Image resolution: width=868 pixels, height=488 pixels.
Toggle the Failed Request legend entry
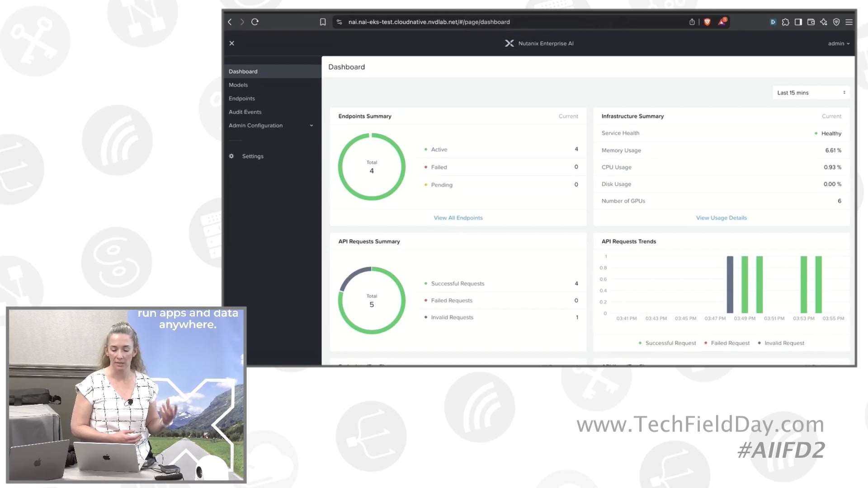pyautogui.click(x=726, y=343)
